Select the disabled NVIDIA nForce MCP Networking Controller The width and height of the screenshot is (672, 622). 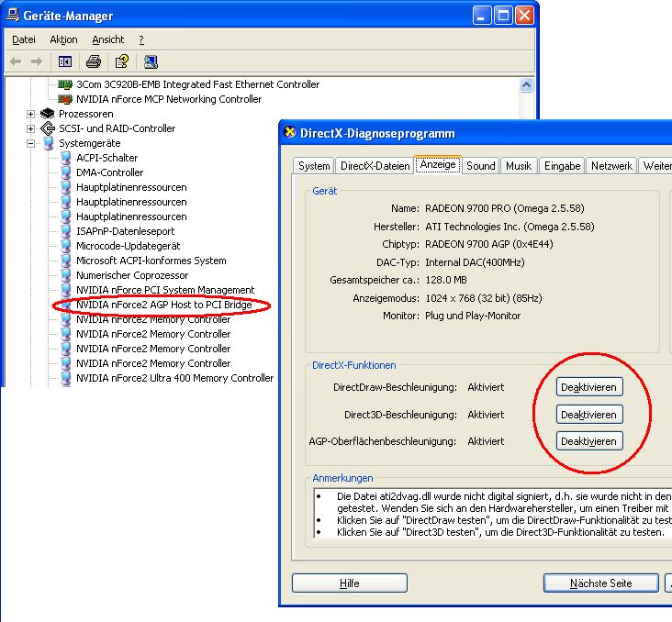169,99
